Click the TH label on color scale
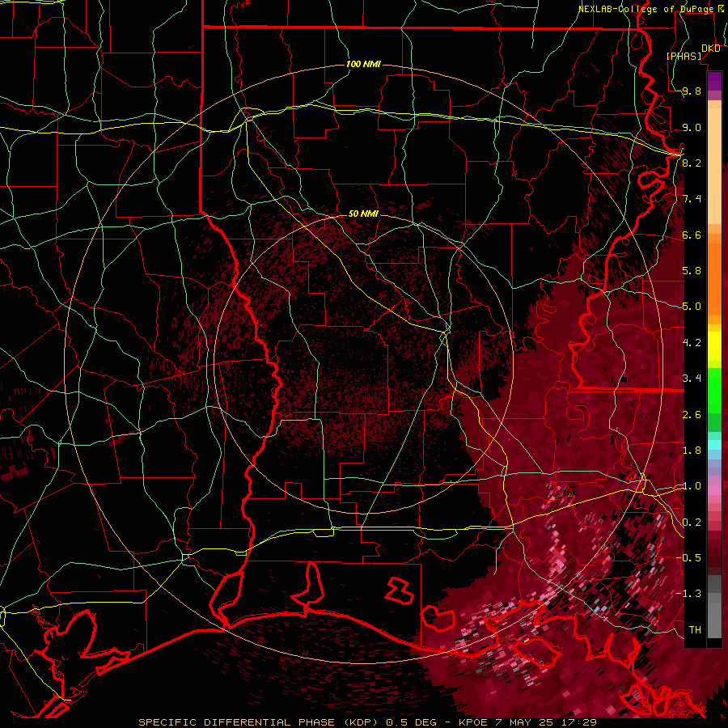The height and width of the screenshot is (728, 728). (x=695, y=630)
